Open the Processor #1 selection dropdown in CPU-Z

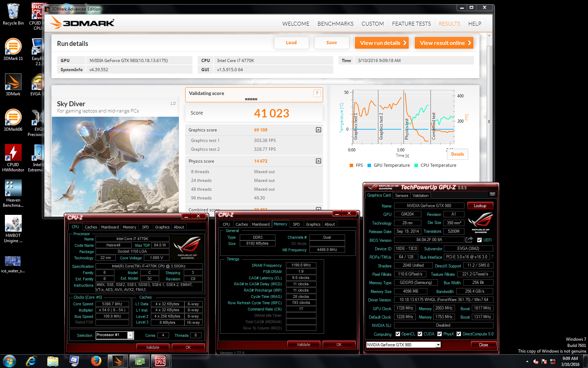coord(130,335)
